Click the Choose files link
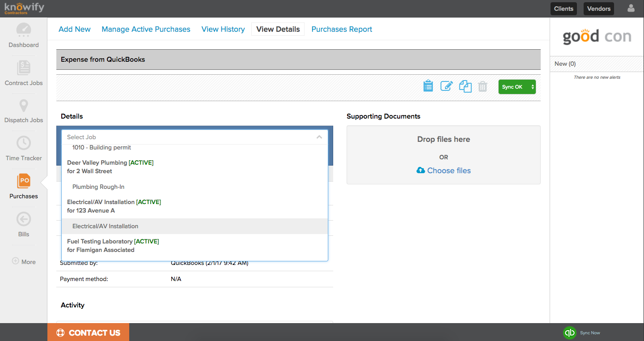 (449, 170)
